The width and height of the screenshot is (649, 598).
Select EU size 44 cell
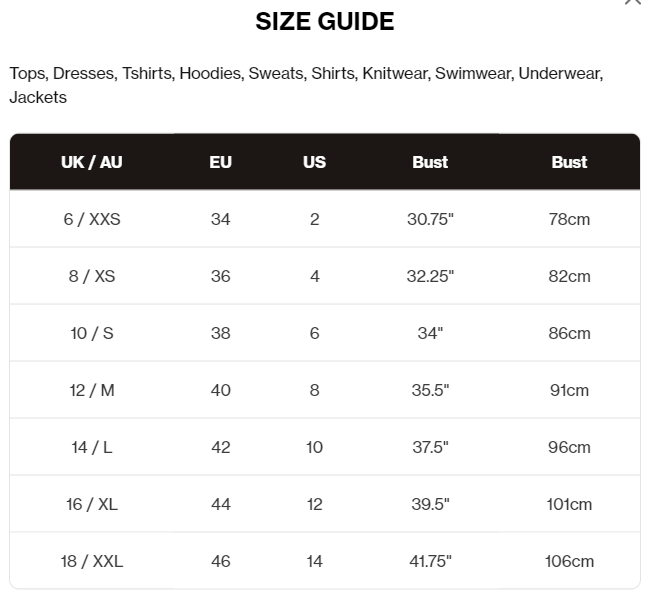coord(220,504)
